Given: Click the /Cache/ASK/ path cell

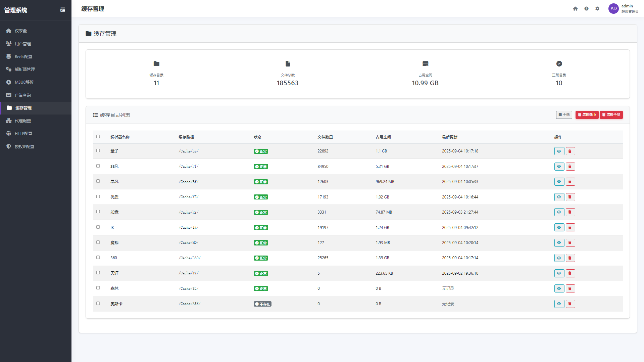Looking at the screenshot, I should tap(190, 304).
